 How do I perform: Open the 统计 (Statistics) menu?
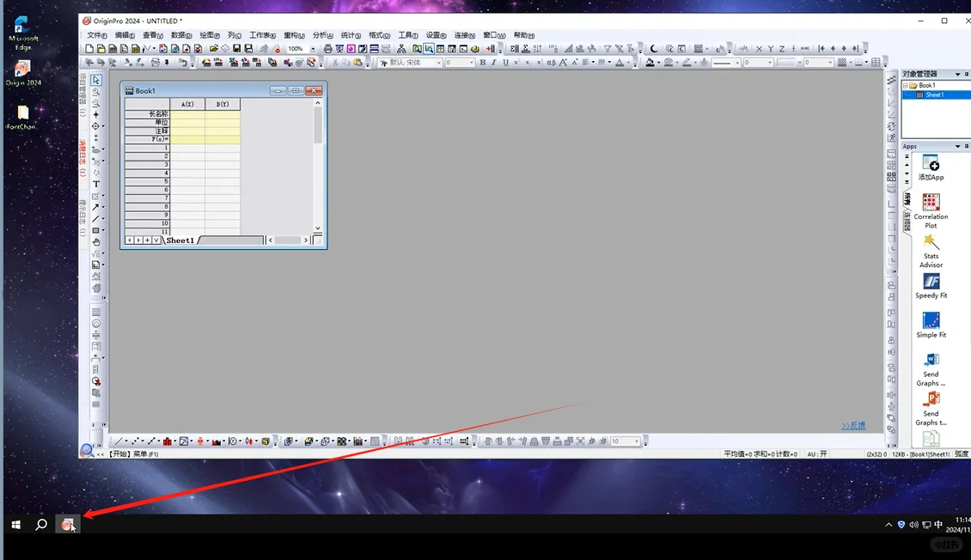[351, 35]
